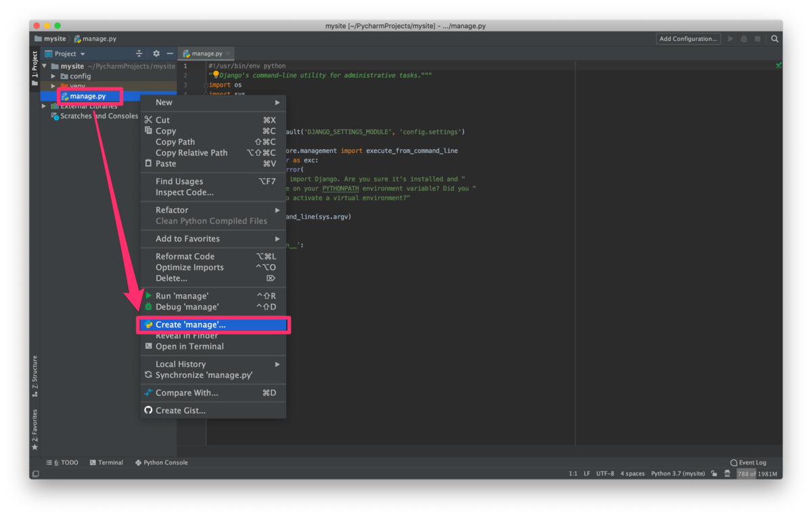The image size is (812, 518).
Task: Select Synchronize 'manage.py' entry
Action: coord(213,374)
